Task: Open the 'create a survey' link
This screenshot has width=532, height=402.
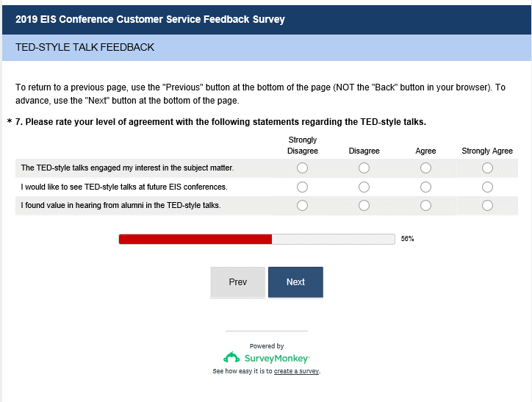Action: click(x=296, y=372)
